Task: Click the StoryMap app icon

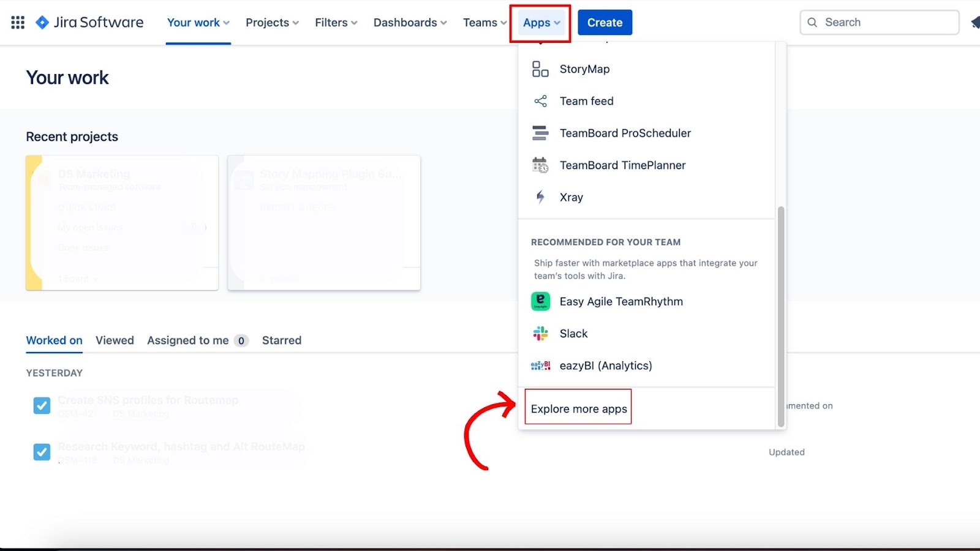Action: 540,69
